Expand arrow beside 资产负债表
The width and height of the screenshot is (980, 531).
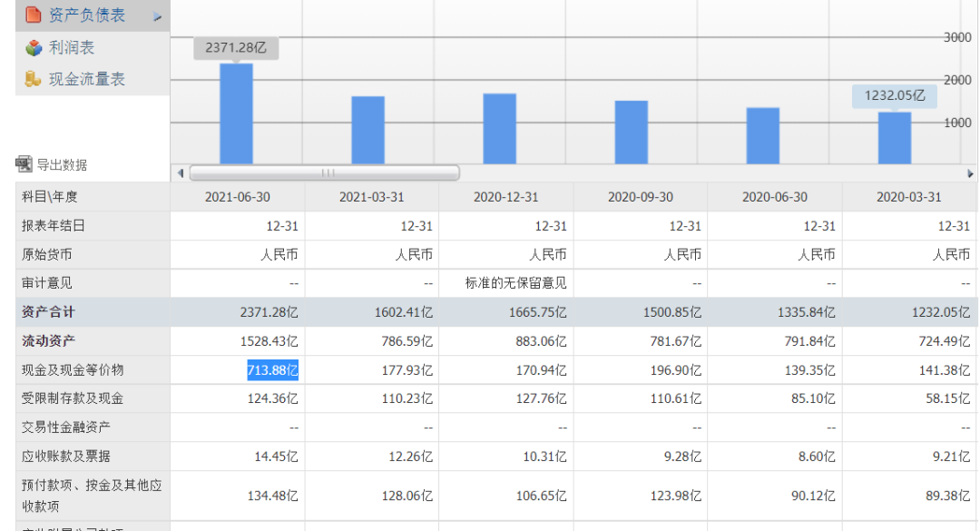click(158, 17)
